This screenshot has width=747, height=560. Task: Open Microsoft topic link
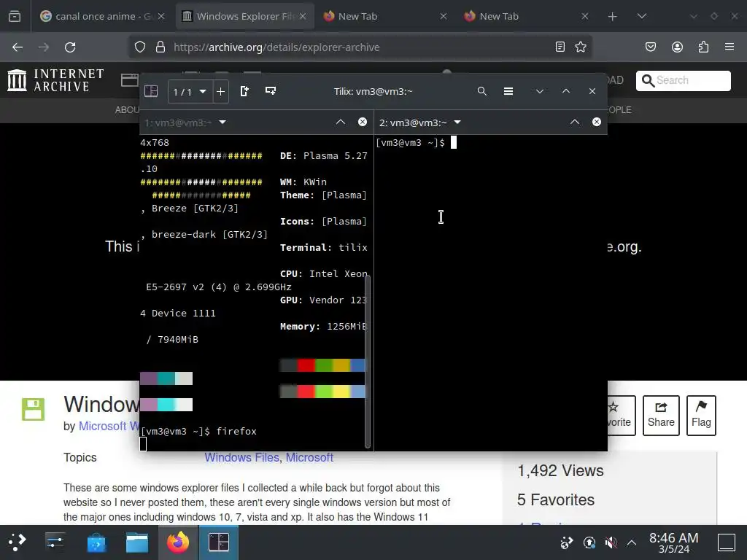point(309,458)
